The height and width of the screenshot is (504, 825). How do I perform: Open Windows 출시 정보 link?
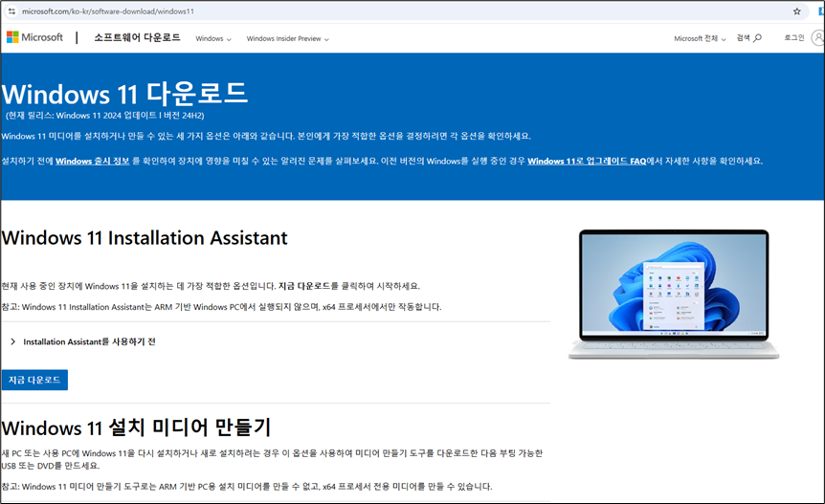point(93,161)
